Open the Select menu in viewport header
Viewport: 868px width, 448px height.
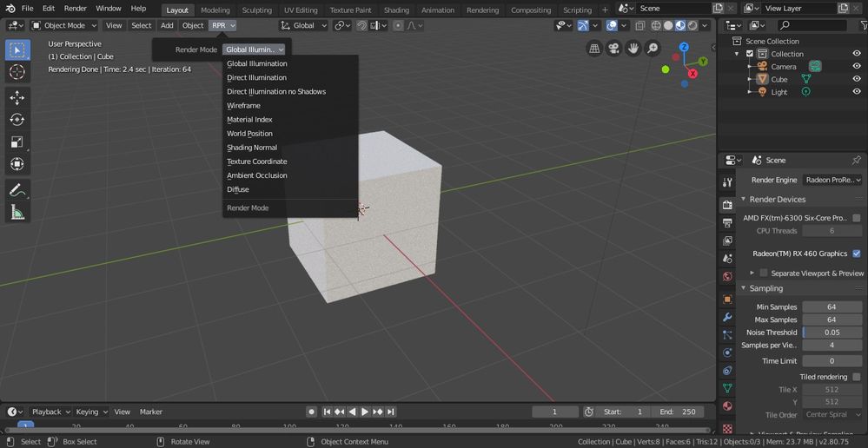(141, 25)
